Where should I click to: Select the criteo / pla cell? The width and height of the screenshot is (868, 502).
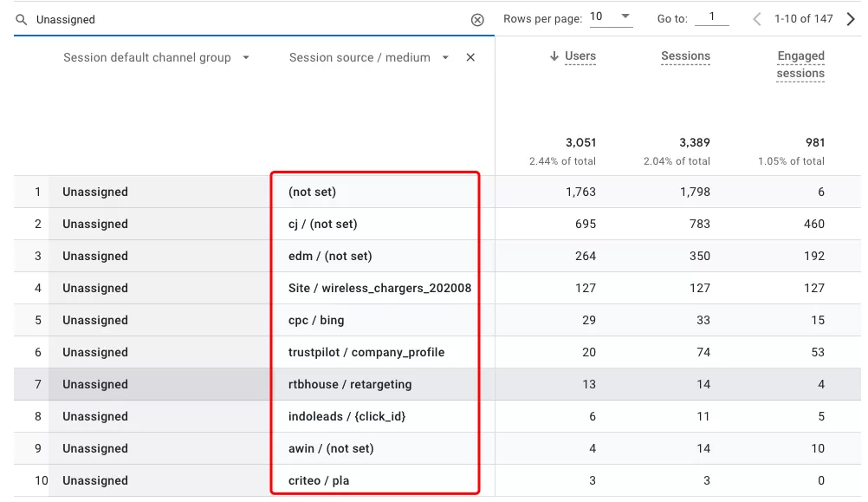[319, 481]
